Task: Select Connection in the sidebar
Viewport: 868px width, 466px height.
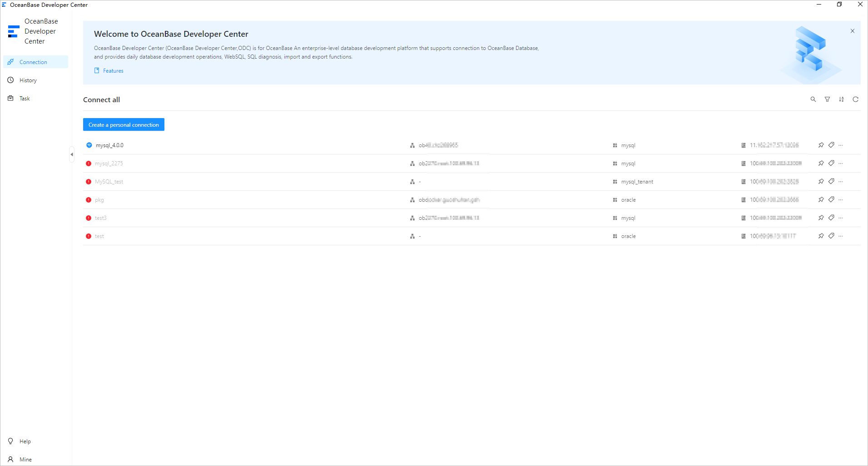Action: click(x=33, y=62)
